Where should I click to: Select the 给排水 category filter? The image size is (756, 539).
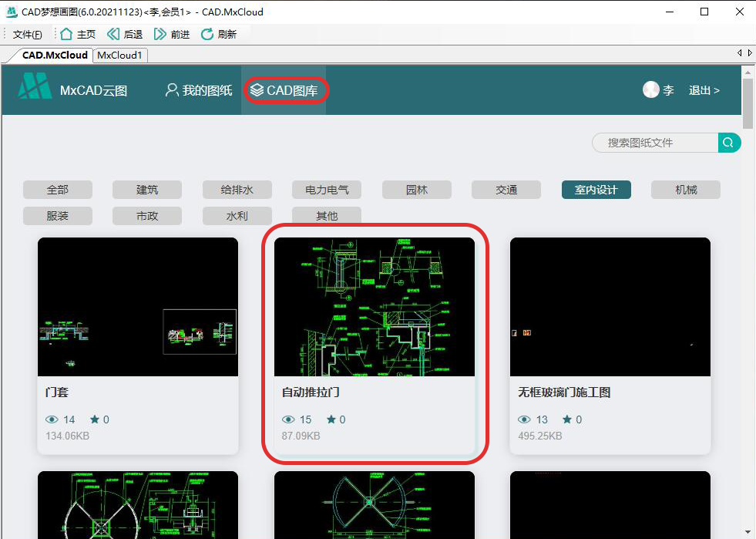[237, 190]
